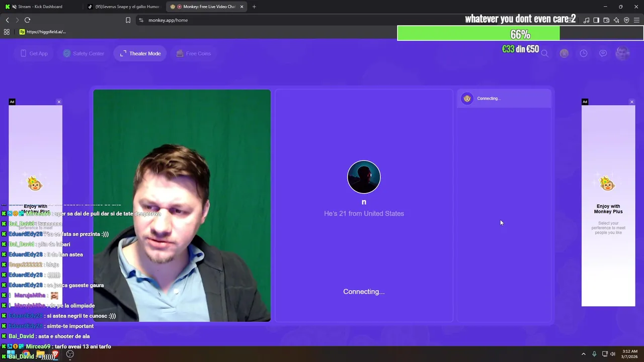Open the history clock icon
The image size is (644, 362).
(584, 53)
